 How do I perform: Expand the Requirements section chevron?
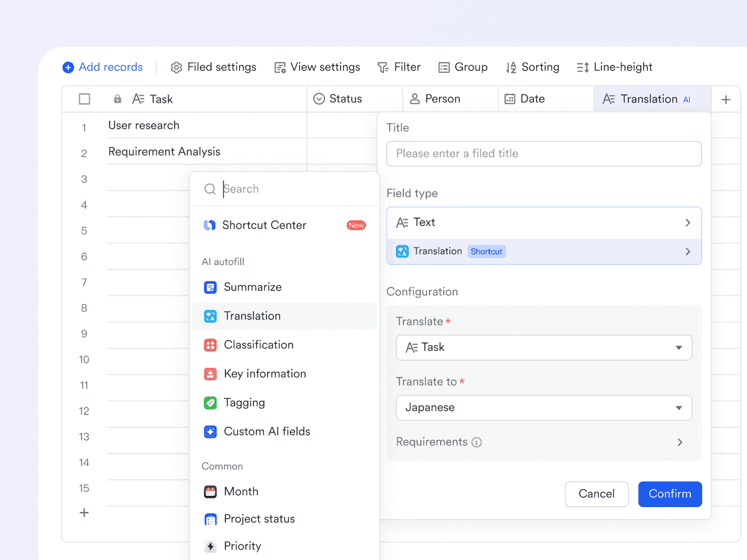pyautogui.click(x=680, y=442)
